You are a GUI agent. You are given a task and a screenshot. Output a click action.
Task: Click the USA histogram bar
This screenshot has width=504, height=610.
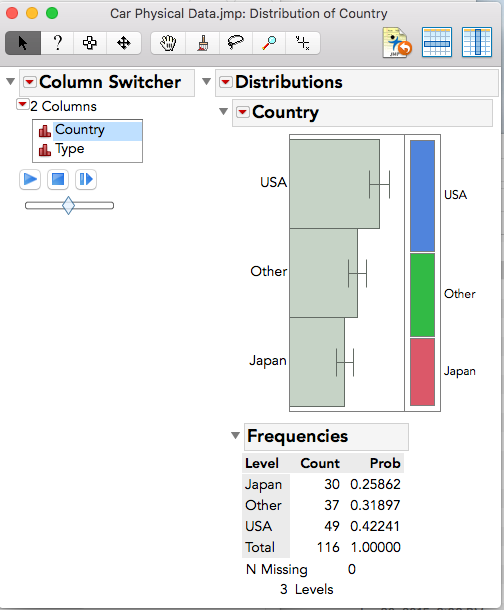pos(334,184)
